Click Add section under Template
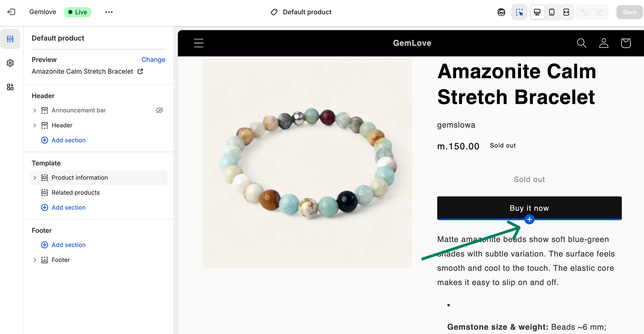Image resolution: width=644 pixels, height=334 pixels. 68,208
